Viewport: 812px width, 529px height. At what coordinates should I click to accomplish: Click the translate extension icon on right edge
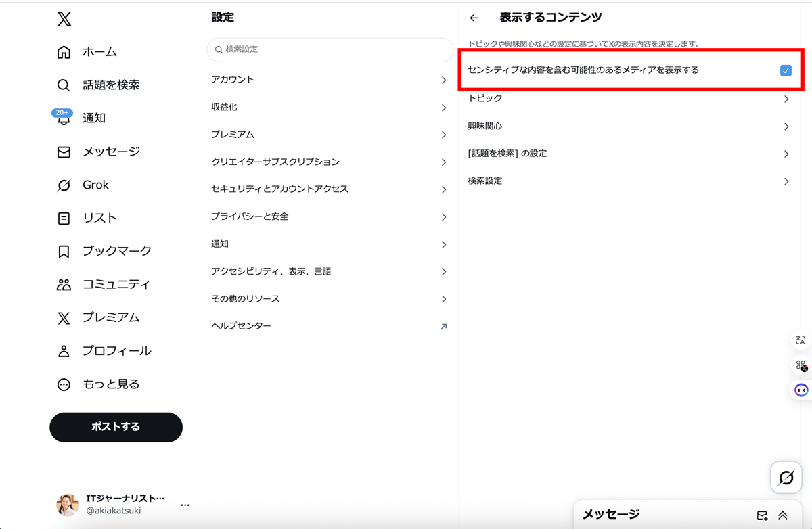coord(801,340)
